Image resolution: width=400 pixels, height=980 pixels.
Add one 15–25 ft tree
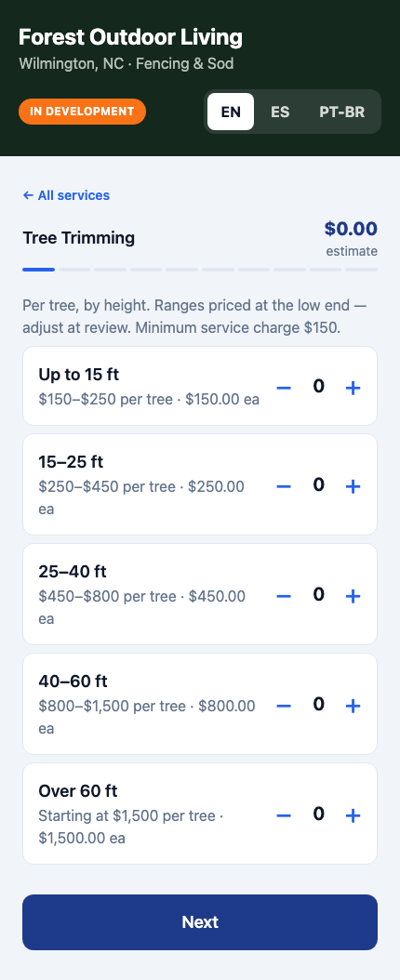click(353, 486)
